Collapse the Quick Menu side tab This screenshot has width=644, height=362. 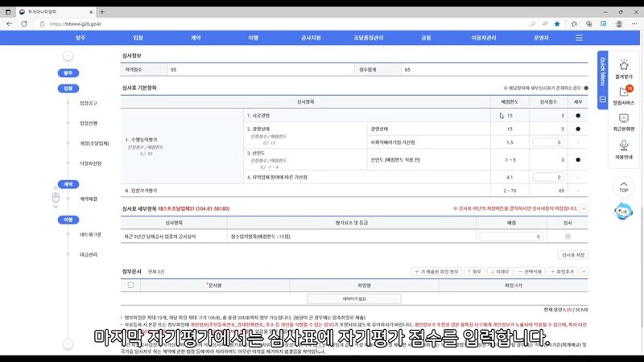(602, 99)
